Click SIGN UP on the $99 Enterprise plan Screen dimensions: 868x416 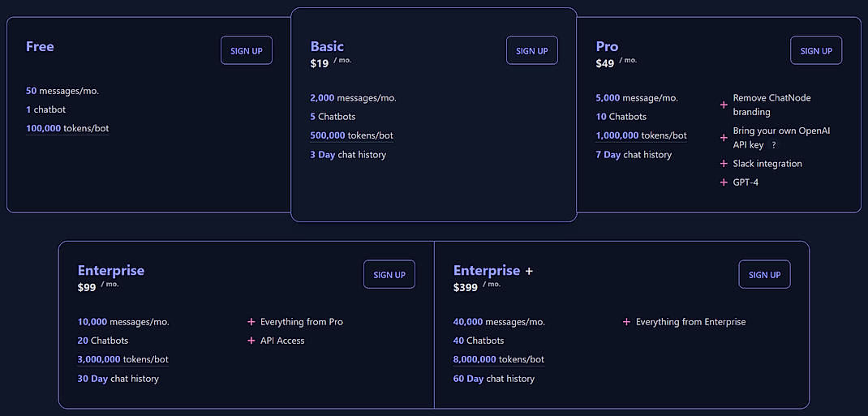click(389, 274)
